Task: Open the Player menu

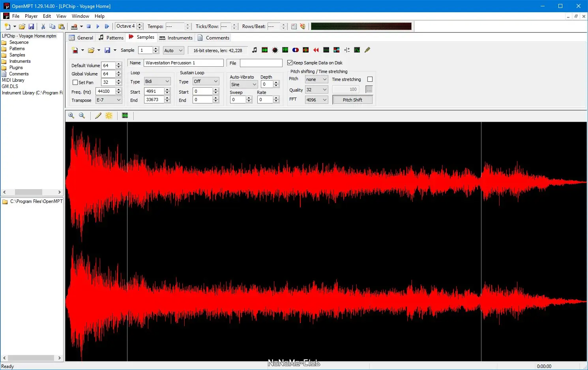Action: (31, 16)
